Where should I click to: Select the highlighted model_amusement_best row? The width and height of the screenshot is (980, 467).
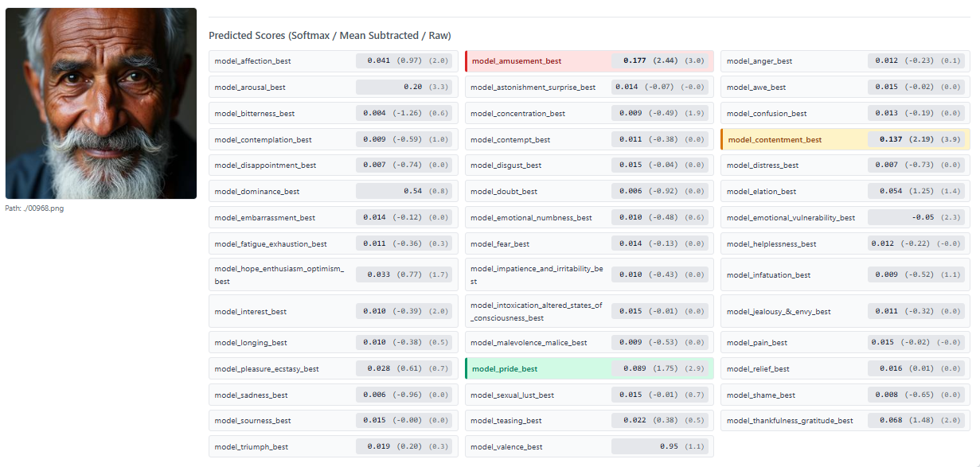[589, 61]
